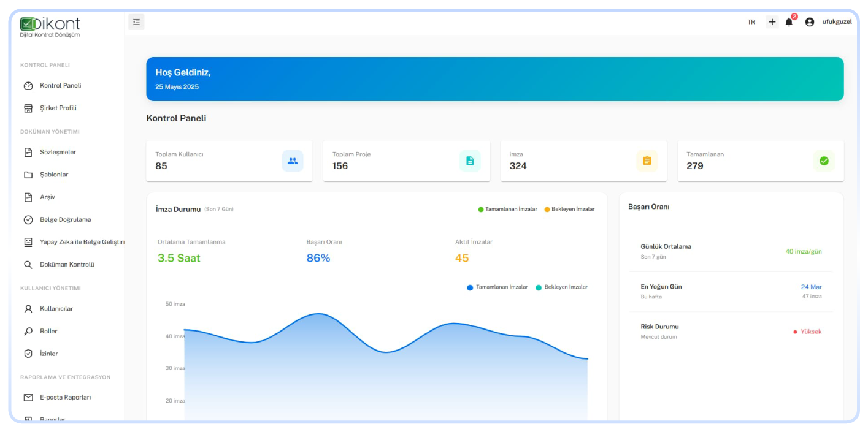Click the user avatar icon

point(809,22)
